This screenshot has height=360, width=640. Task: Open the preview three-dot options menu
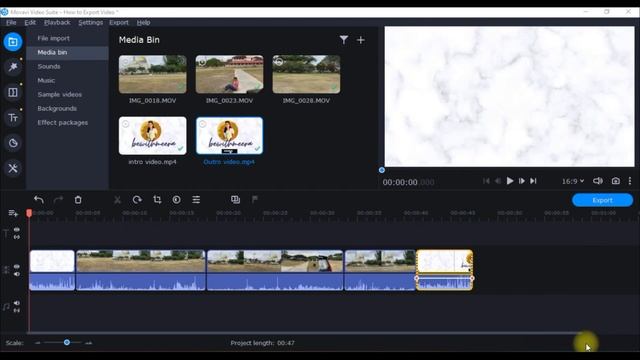click(x=630, y=181)
